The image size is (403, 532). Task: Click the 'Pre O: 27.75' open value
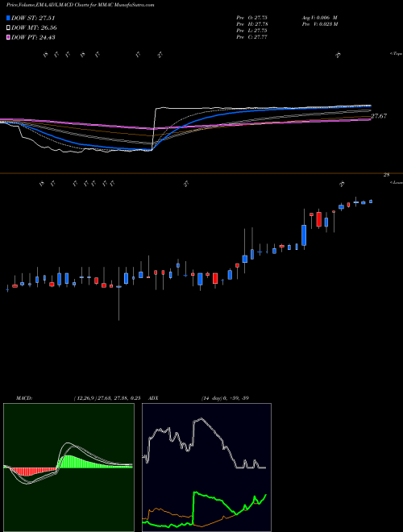[x=252, y=17]
